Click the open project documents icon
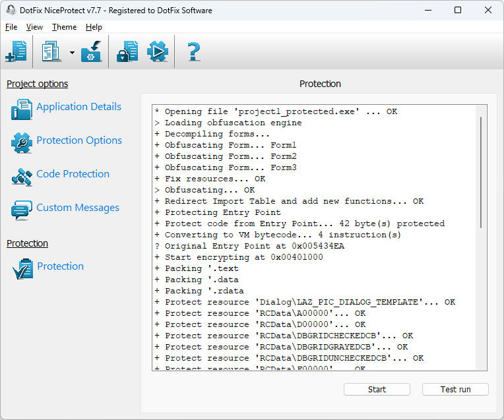 tap(51, 51)
